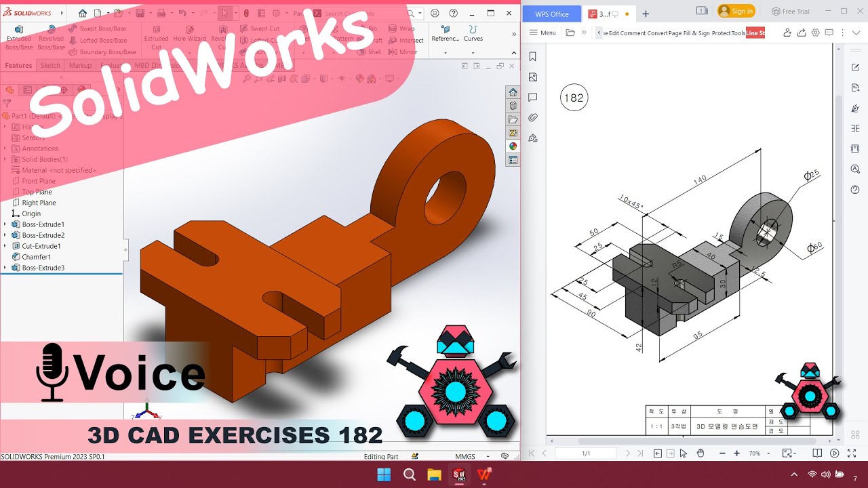The image size is (868, 488).
Task: Select the Wrap feature tool
Action: point(401,29)
